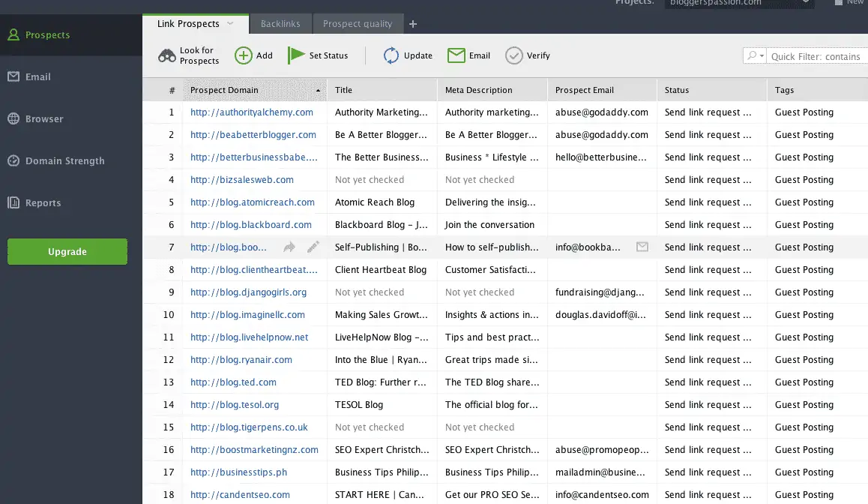868x504 pixels.
Task: Click the share arrow icon in row 7
Action: point(289,247)
